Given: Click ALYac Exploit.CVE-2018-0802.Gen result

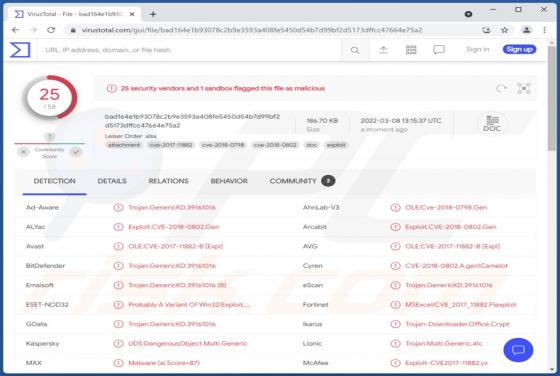Looking at the screenshot, I should (174, 227).
